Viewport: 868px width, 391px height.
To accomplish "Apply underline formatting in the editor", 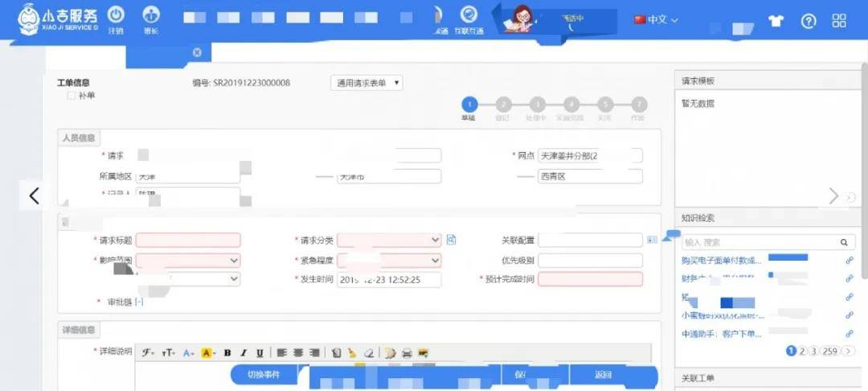I will click(260, 353).
